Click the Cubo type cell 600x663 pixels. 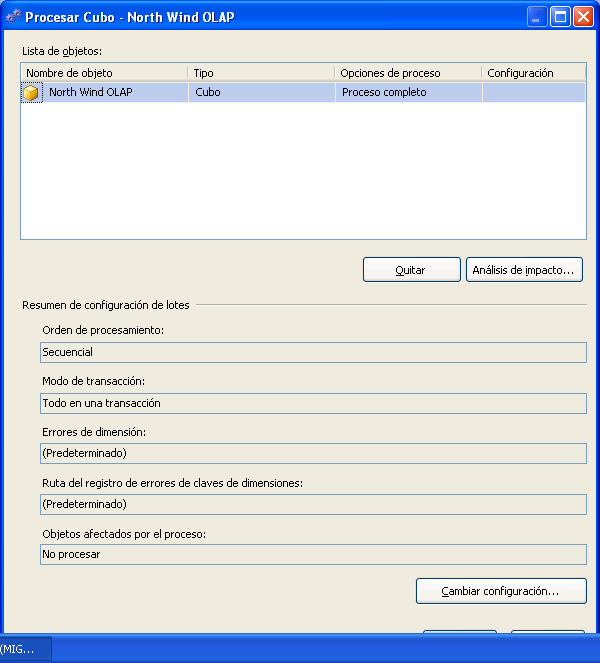pyautogui.click(x=262, y=92)
